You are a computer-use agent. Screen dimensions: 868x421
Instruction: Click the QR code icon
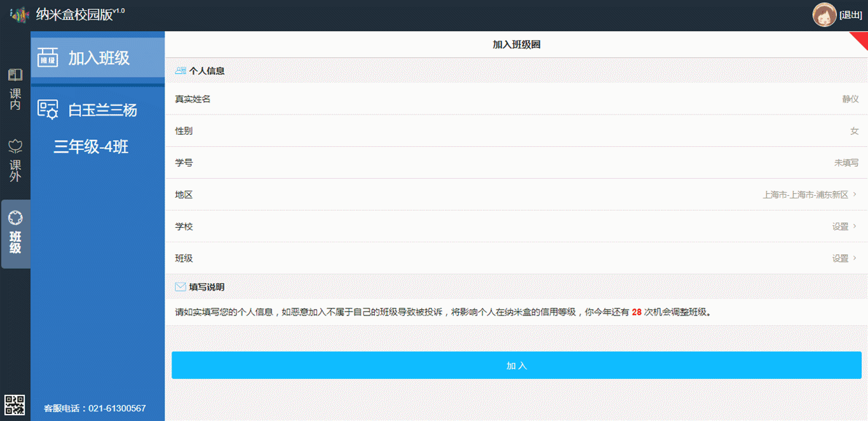pyautogui.click(x=15, y=404)
